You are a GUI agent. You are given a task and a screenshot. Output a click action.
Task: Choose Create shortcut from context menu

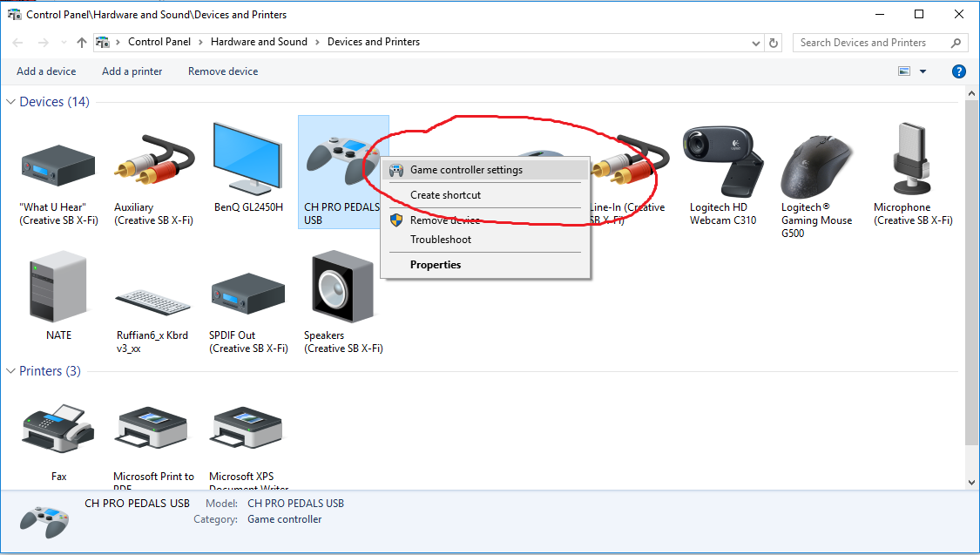pos(485,195)
